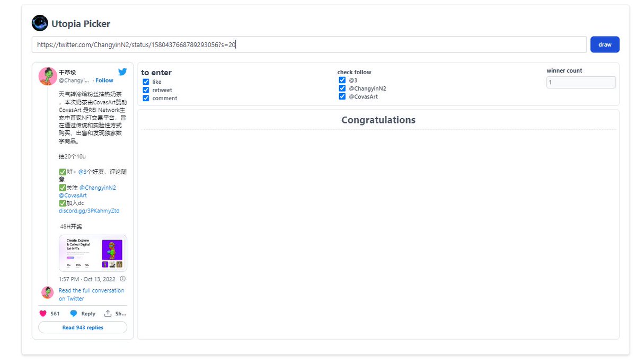Uncheck the @3 follow checkbox

click(342, 80)
